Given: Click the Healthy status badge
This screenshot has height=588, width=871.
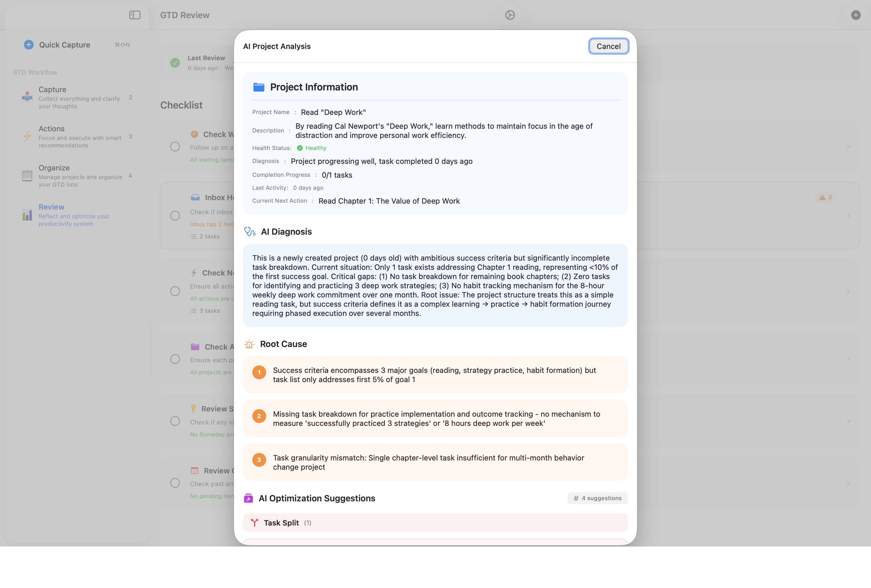Looking at the screenshot, I should tap(312, 148).
